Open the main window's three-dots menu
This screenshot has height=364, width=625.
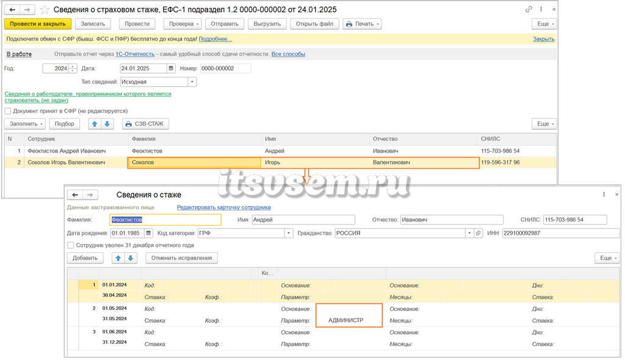[541, 9]
